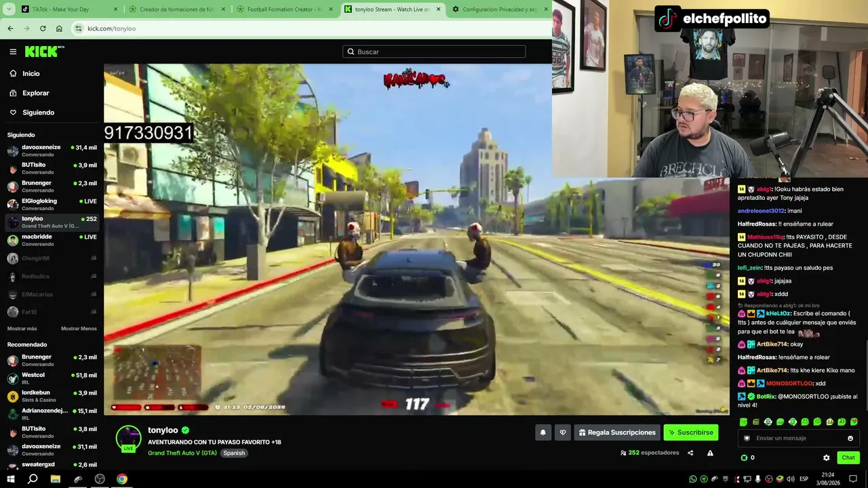Screen dimensions: 868x488
Task: Share the stream with the share icon
Action: click(690, 453)
